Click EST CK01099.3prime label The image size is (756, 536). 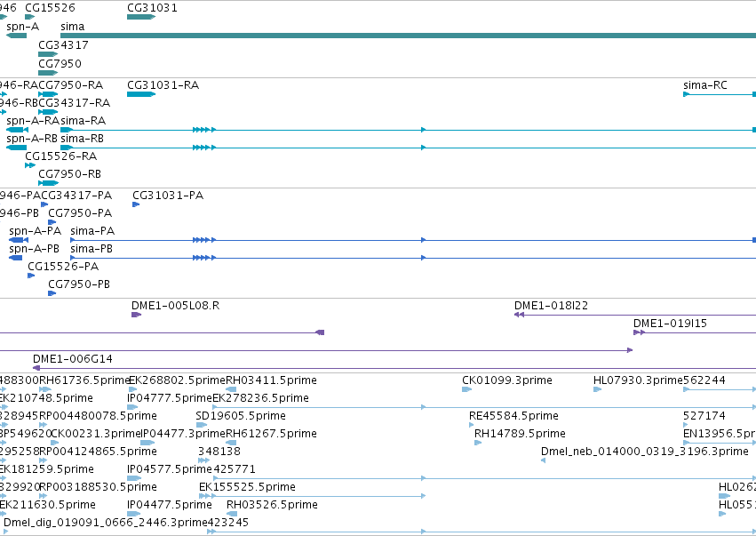tap(507, 380)
